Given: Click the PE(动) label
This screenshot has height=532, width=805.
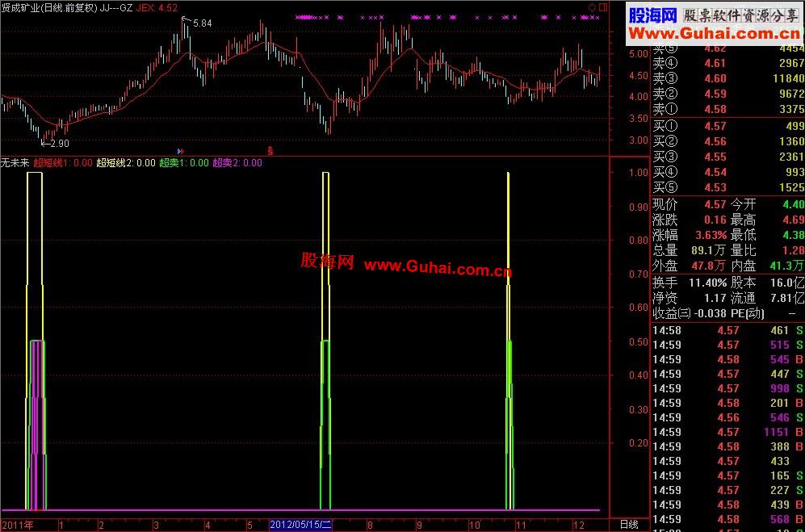Looking at the screenshot, I should pos(748,313).
